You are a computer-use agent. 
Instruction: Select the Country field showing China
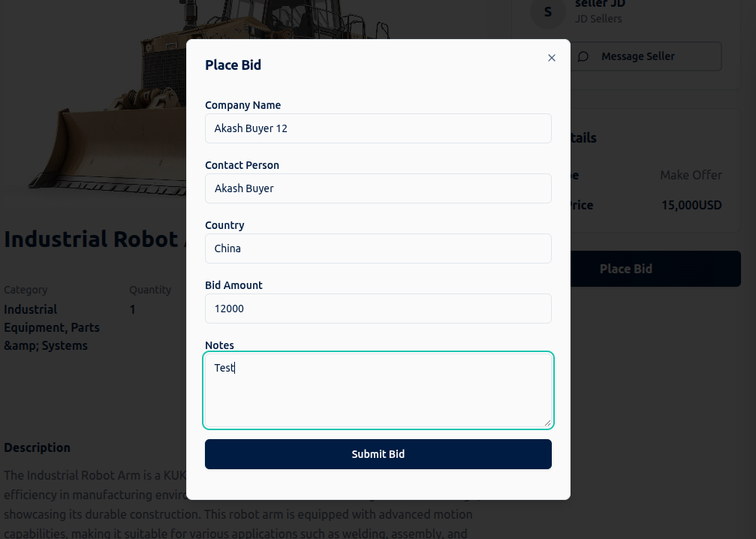point(378,248)
